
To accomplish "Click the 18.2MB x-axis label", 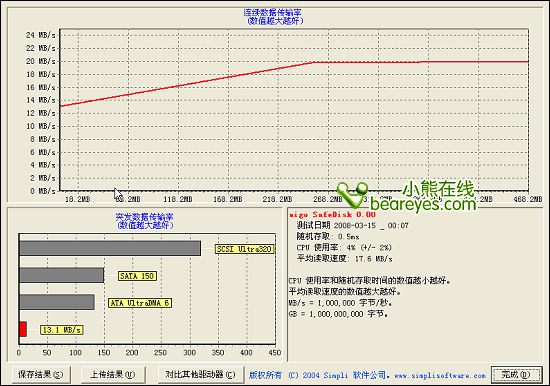I will (78, 199).
